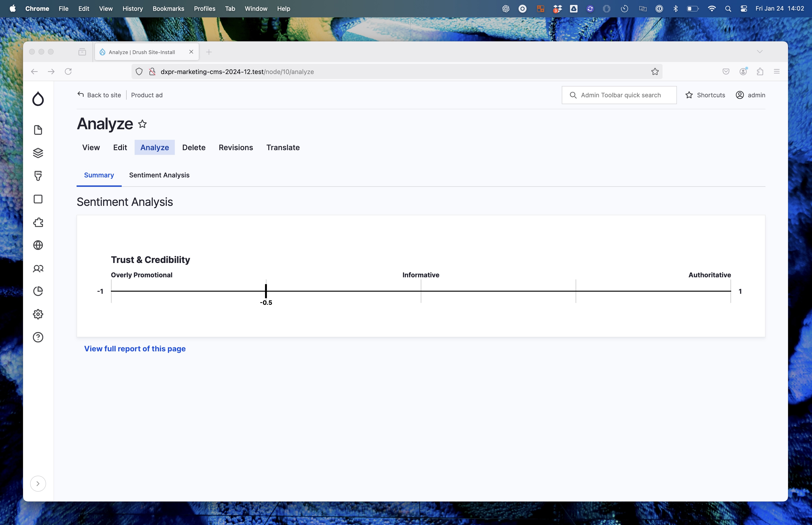
Task: Open the Extend puzzle-piece icon in sidebar
Action: [x=38, y=222]
